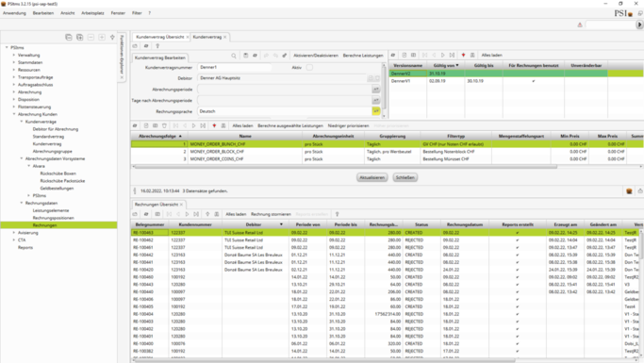Screen dimensions: 644x363
Task: Click the red filter pin in the versions toolbar
Action: pyautogui.click(x=463, y=55)
